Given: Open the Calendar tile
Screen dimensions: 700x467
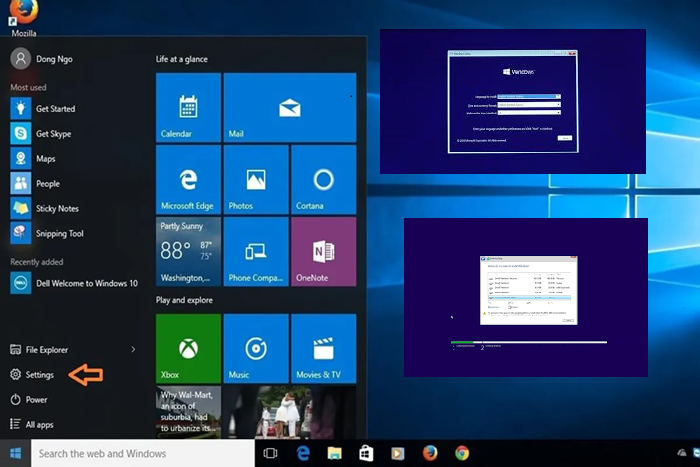Looking at the screenshot, I should coord(188,106).
